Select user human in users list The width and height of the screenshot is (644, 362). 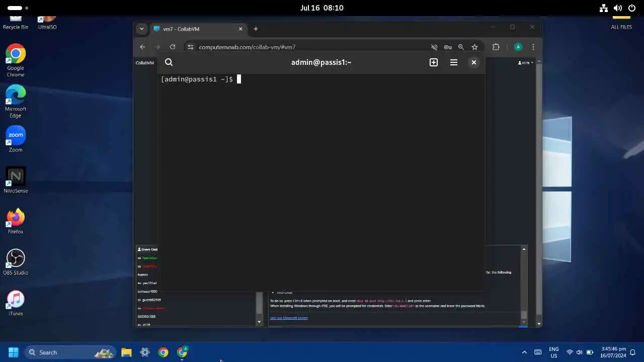coord(143,275)
